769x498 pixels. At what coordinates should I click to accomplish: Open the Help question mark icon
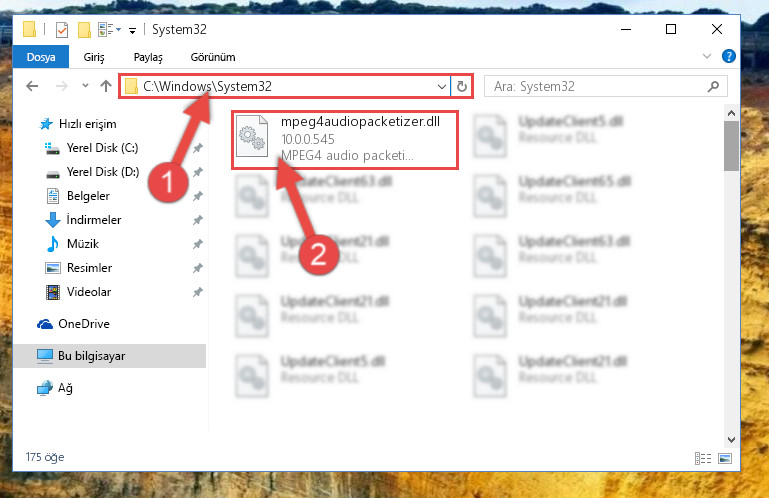729,56
